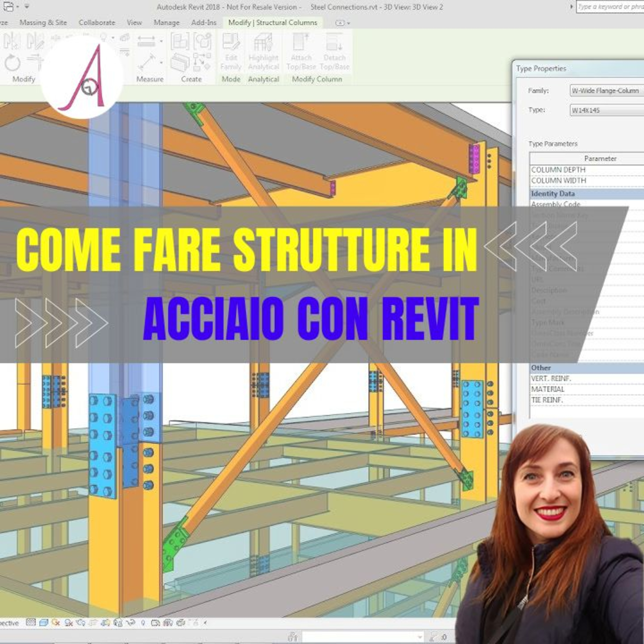Select the Mirror - Draw Axis tool
This screenshot has width=644, height=644.
pyautogui.click(x=35, y=41)
